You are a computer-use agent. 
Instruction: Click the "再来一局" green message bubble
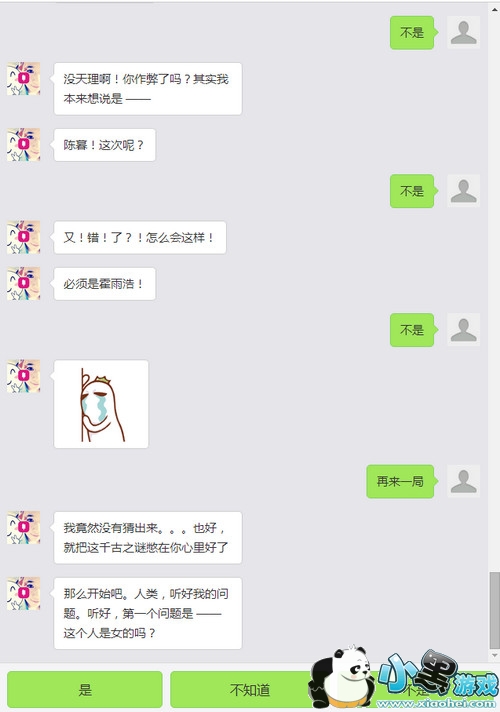click(x=400, y=481)
